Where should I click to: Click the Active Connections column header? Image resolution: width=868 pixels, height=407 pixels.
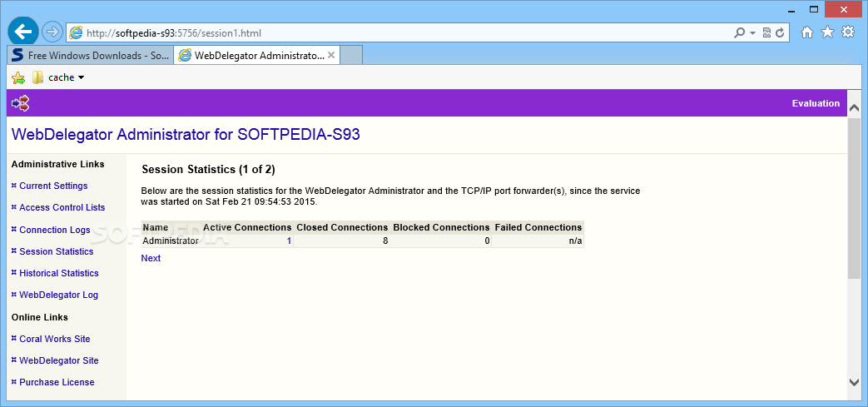pyautogui.click(x=247, y=227)
